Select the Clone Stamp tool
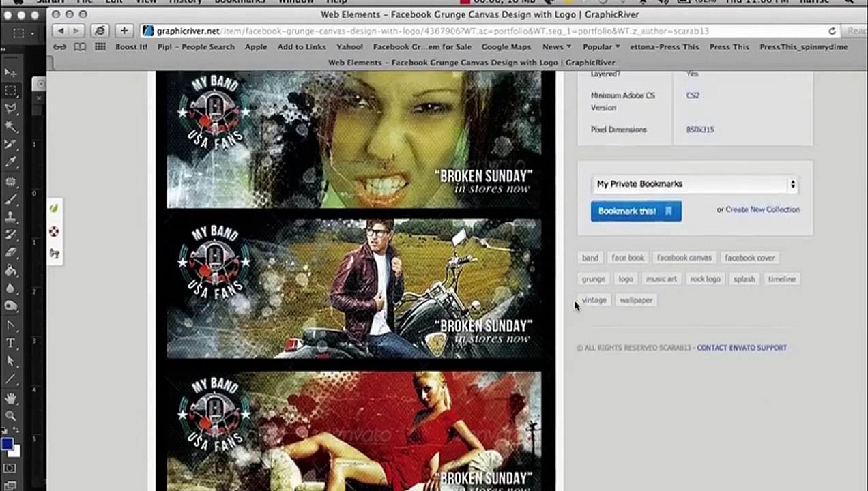Screen dimensions: 868x491 click(10, 217)
